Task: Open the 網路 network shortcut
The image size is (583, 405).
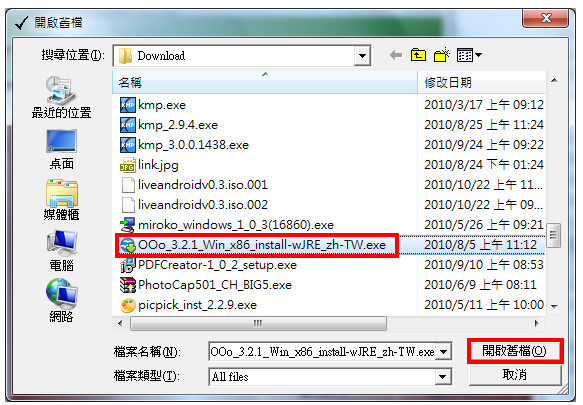Action: (61, 300)
